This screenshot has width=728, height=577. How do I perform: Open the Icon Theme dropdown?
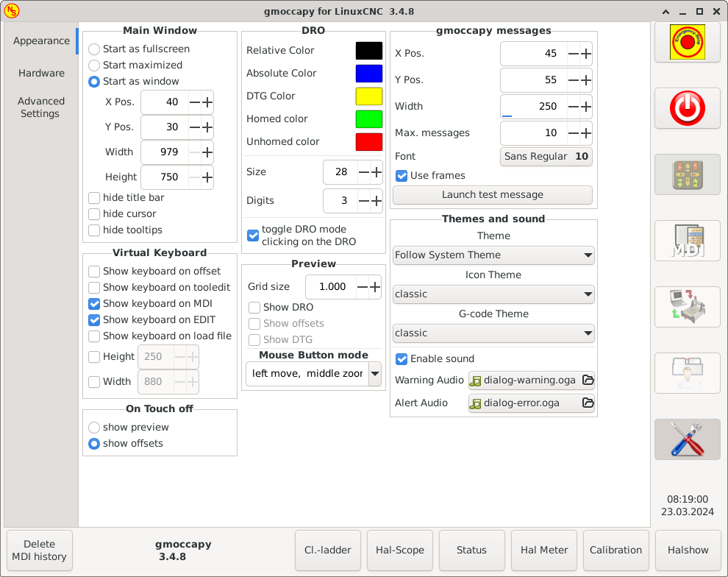click(x=493, y=294)
